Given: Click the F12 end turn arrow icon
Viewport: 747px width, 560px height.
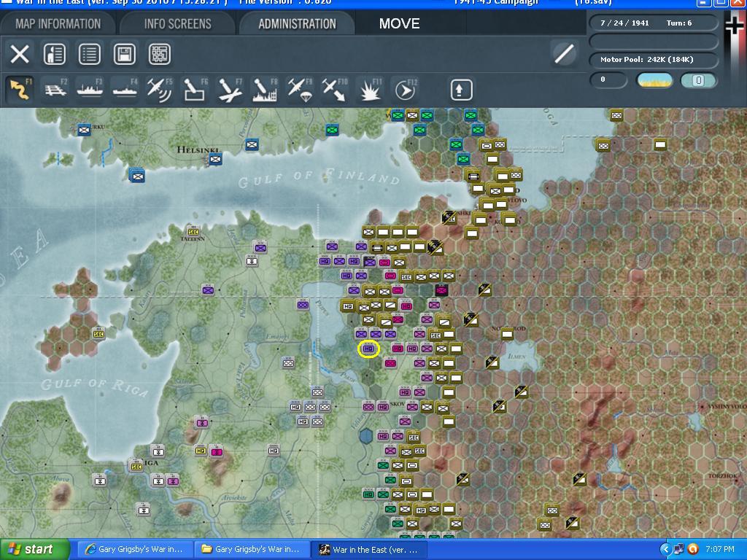Looking at the screenshot, I should click(x=406, y=89).
